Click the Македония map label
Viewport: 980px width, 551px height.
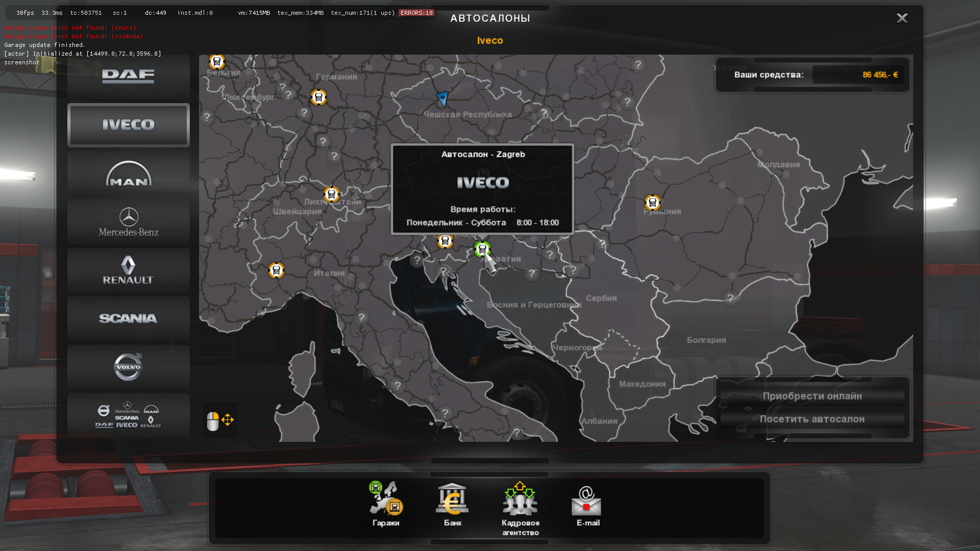(642, 384)
